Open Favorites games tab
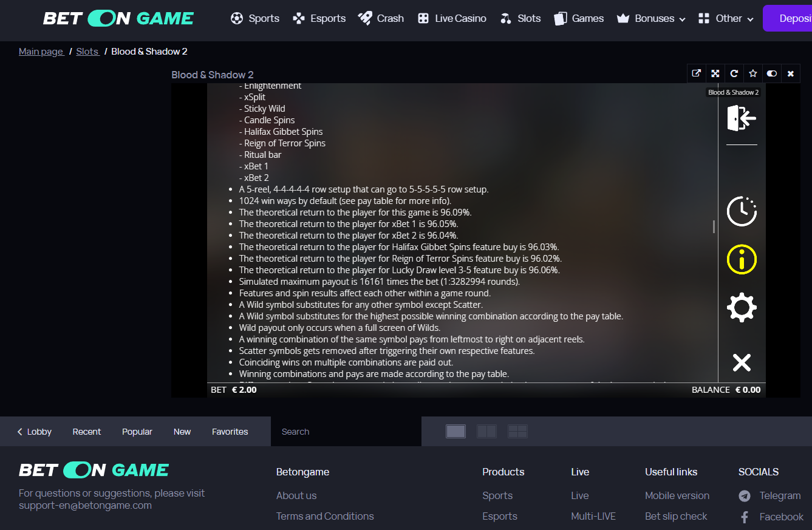This screenshot has width=812, height=530. pyautogui.click(x=230, y=432)
